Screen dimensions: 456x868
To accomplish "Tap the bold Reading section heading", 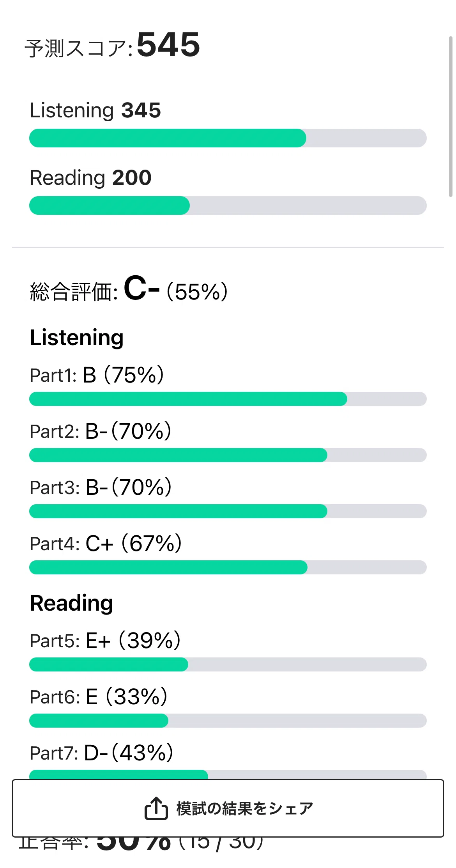I will [x=72, y=603].
